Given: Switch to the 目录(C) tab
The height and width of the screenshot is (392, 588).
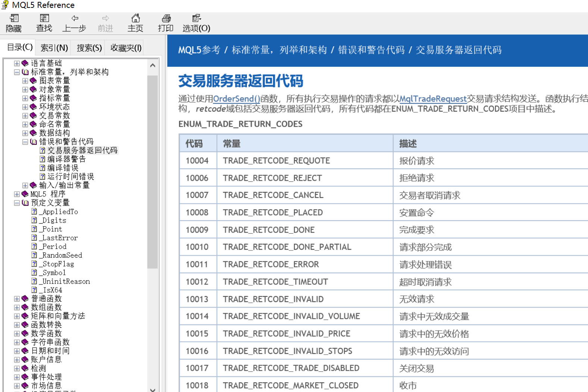Looking at the screenshot, I should [20, 47].
